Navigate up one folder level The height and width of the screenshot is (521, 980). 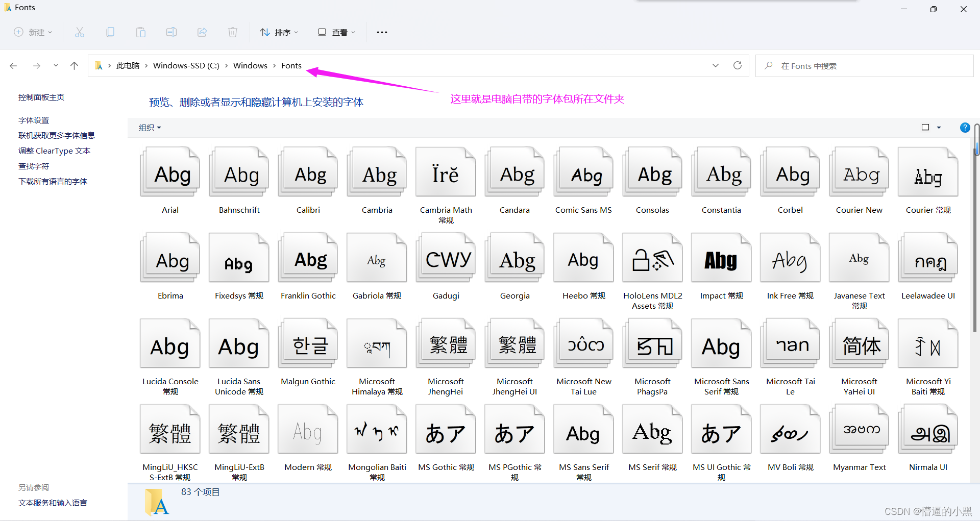75,66
